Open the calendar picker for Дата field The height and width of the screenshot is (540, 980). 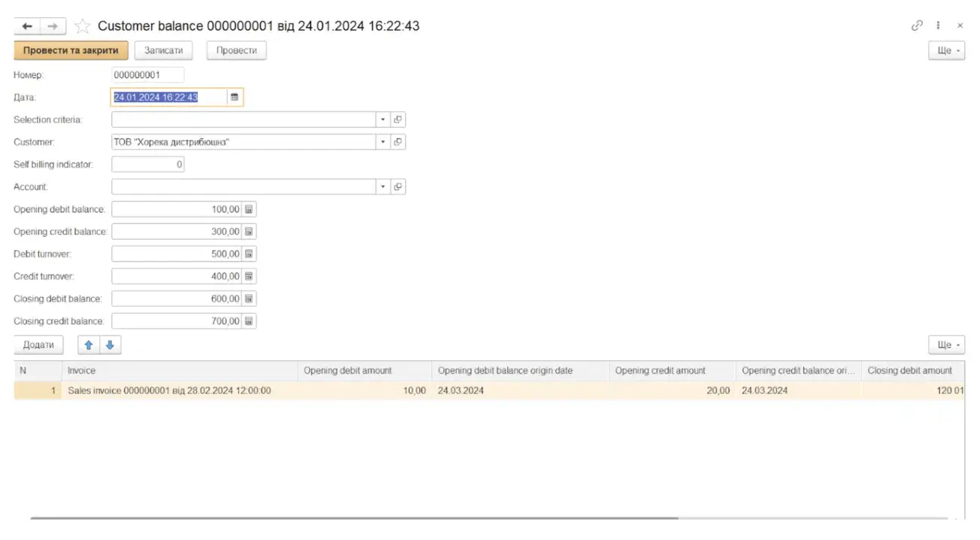click(x=234, y=97)
